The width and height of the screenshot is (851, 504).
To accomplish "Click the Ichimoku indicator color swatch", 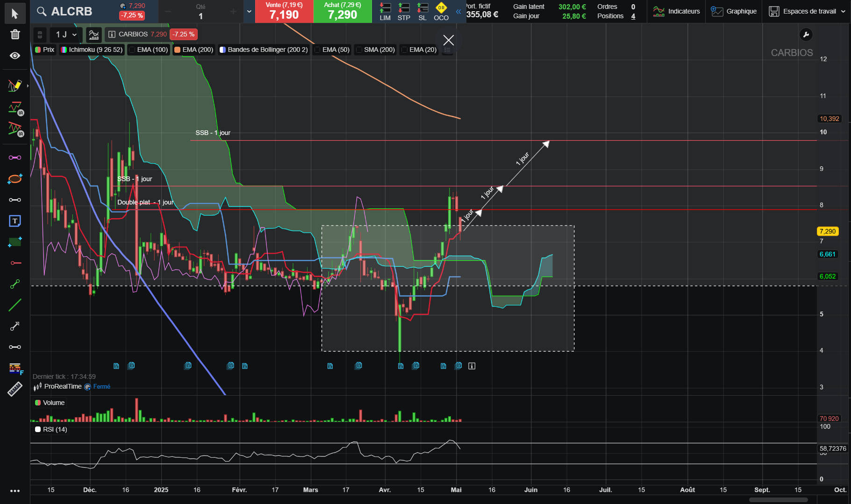I will pyautogui.click(x=64, y=50).
